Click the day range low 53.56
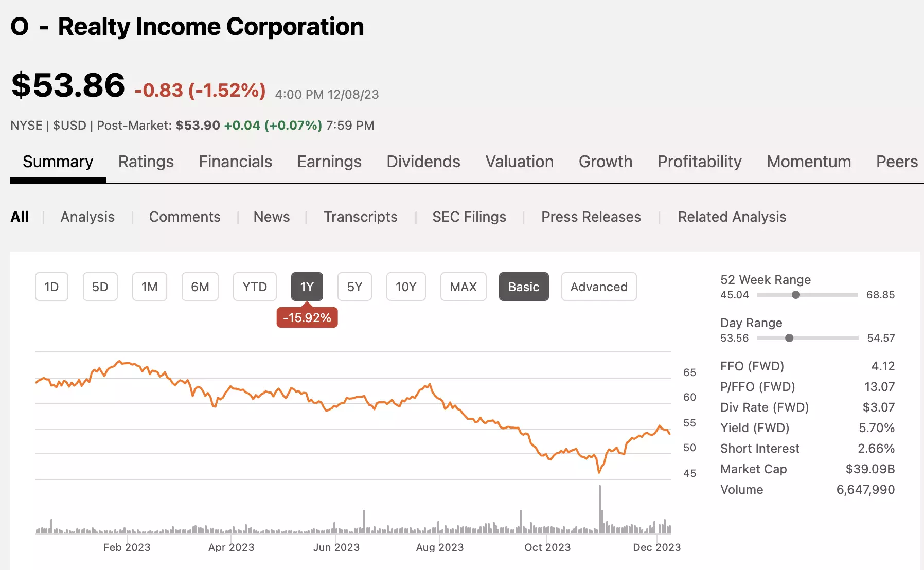 pos(735,338)
